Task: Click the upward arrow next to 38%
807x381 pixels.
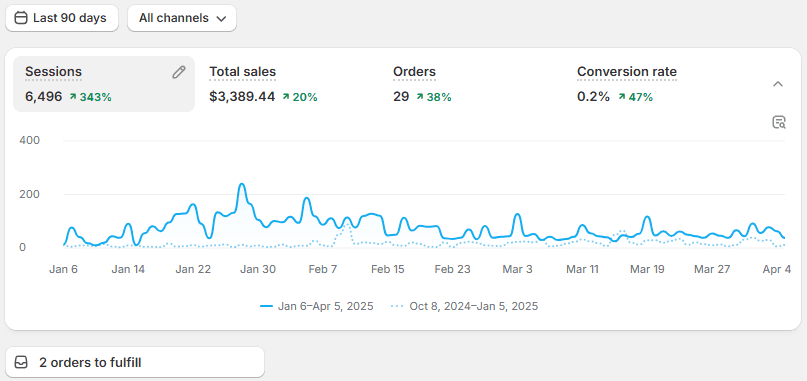Action: point(420,97)
